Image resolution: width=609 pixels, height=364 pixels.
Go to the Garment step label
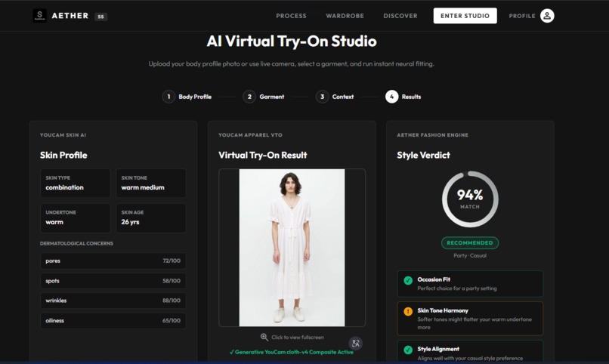click(x=272, y=97)
